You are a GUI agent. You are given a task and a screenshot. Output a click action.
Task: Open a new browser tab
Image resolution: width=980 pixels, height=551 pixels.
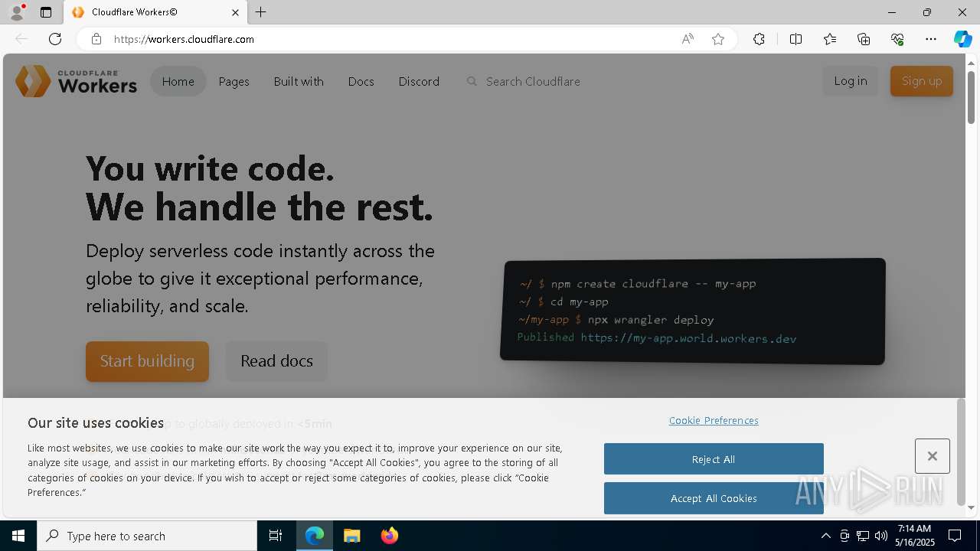click(261, 12)
